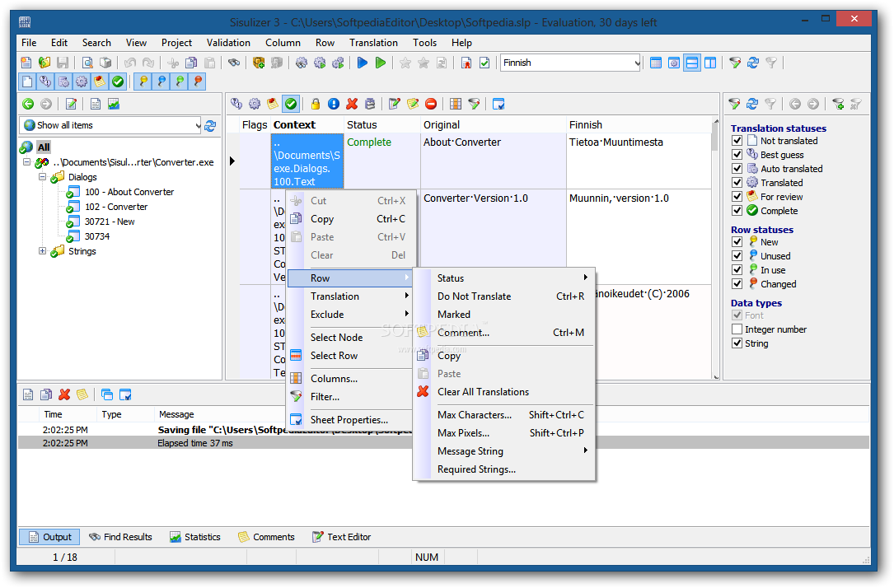Click the binoculars Find icon
The width and height of the screenshot is (894, 588).
tap(234, 63)
